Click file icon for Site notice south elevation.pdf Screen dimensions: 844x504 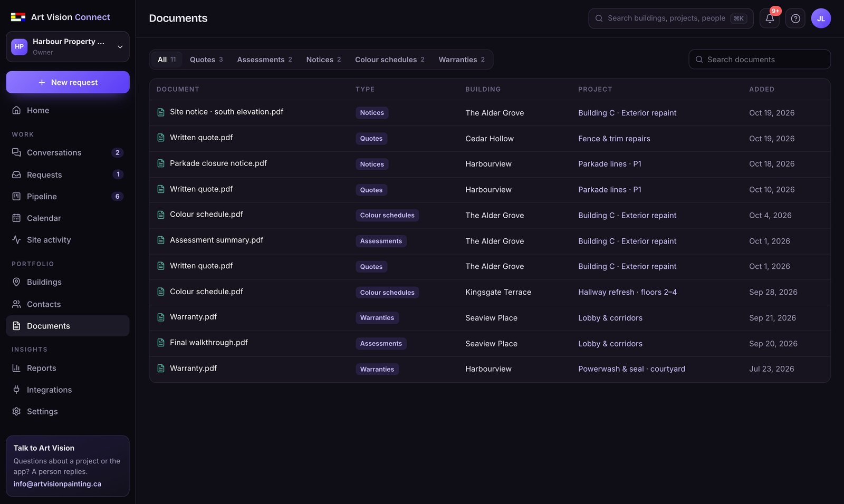161,112
